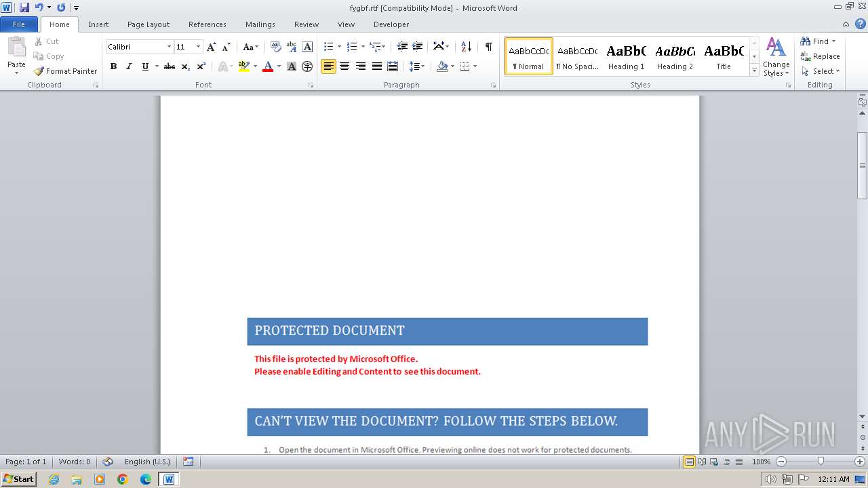Screen dimensions: 868x488
Task: Expand the Styles gallery More arrow
Action: 754,70
